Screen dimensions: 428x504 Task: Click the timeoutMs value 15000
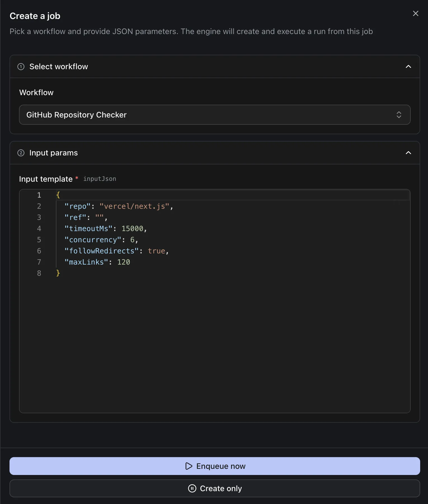[132, 229]
